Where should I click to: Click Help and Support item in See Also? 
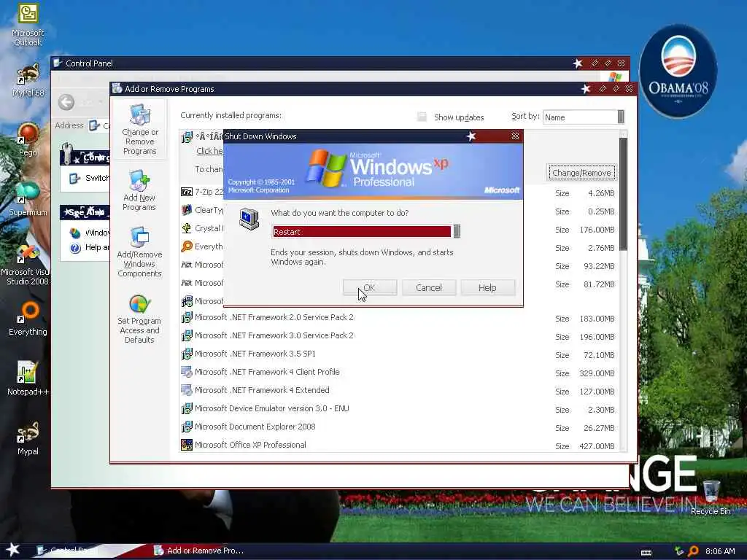click(90, 248)
